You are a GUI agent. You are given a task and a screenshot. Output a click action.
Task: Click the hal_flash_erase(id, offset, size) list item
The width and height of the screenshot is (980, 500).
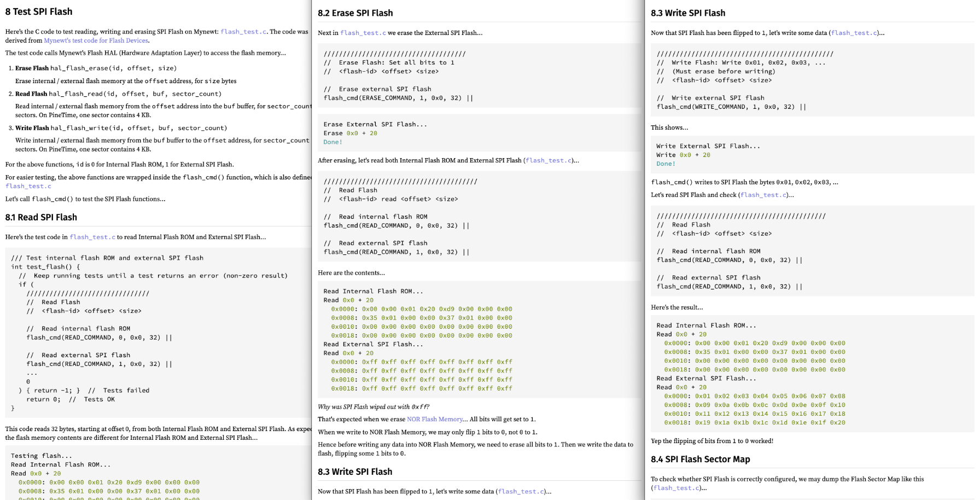click(x=113, y=68)
